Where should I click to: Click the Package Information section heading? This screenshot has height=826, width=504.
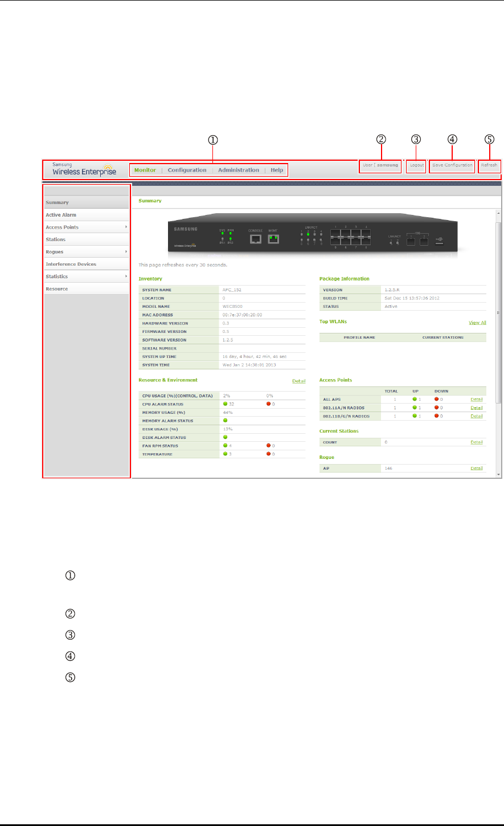click(345, 279)
